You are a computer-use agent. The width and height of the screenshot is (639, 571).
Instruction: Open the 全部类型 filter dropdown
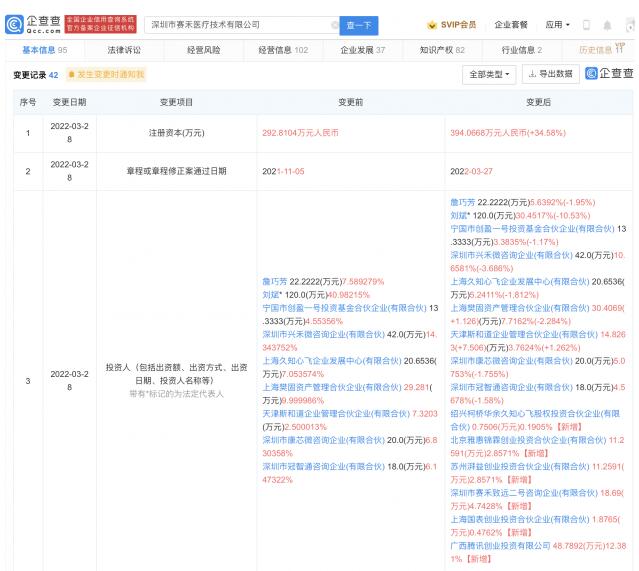click(x=489, y=75)
